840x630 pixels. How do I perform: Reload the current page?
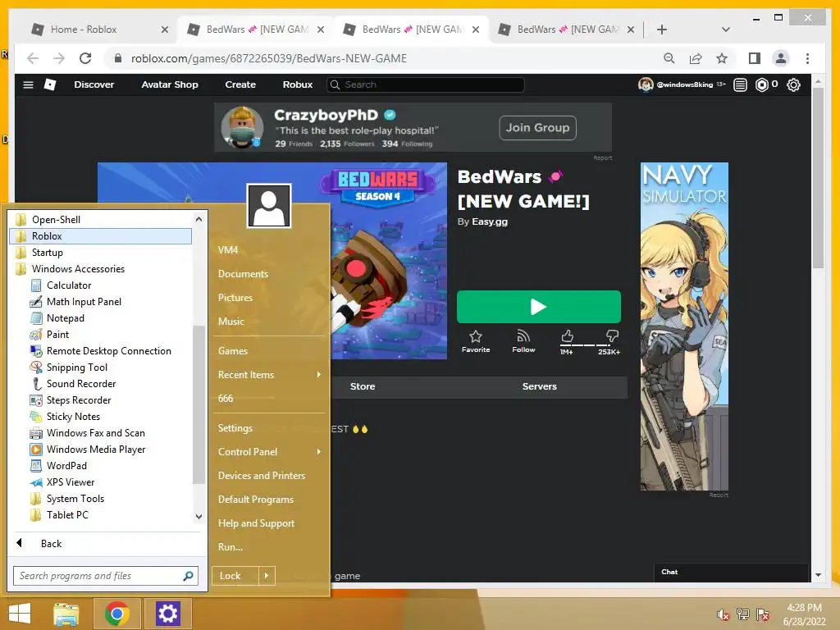pyautogui.click(x=85, y=58)
